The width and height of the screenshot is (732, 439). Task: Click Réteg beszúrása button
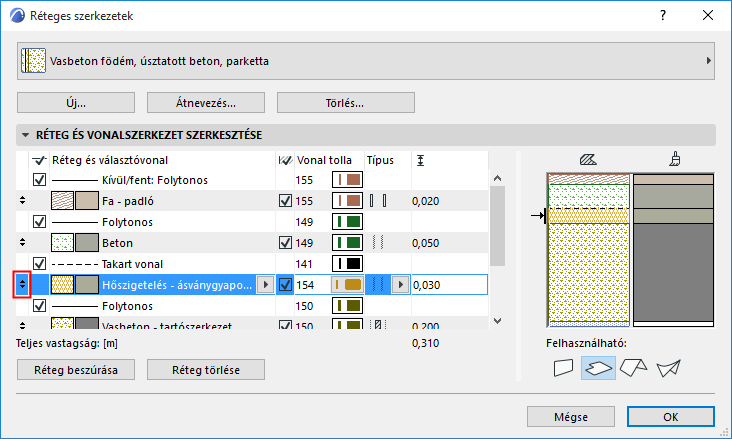[x=76, y=370]
